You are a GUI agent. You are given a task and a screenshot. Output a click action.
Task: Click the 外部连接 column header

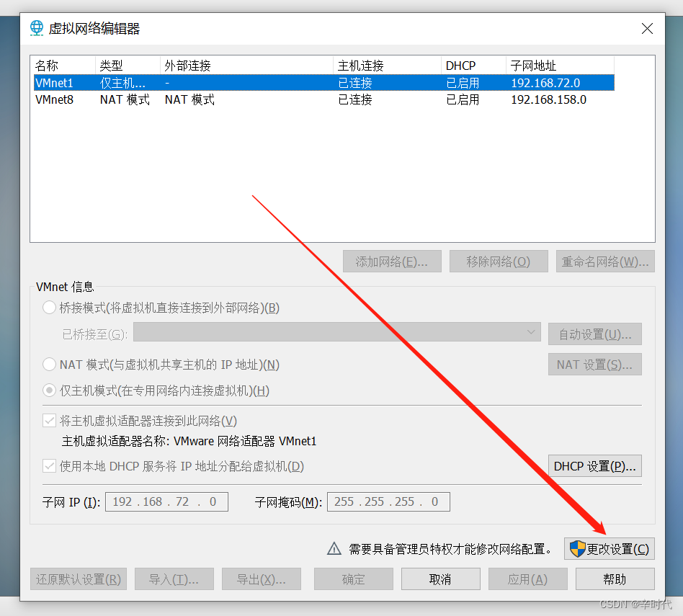[x=246, y=66]
